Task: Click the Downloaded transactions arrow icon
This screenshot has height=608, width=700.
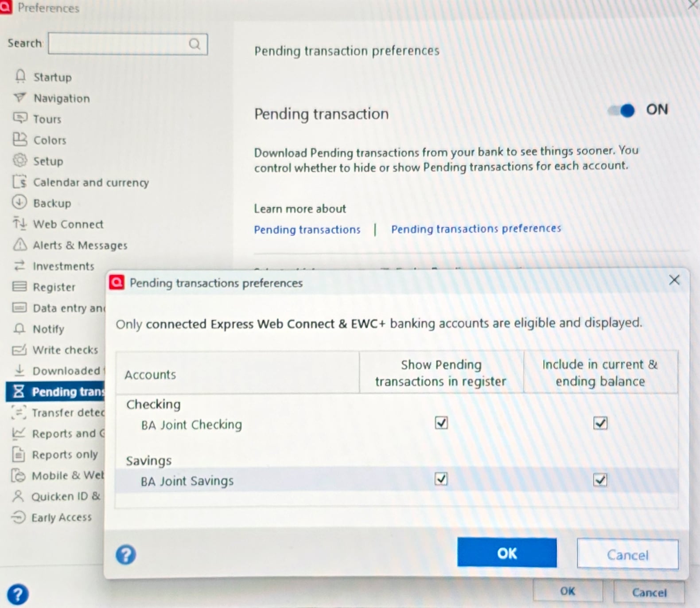Action: [19, 370]
